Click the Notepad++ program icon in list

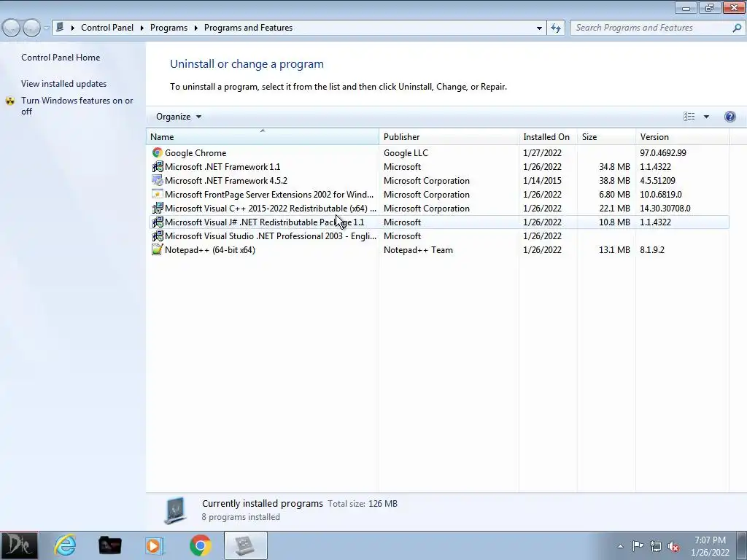158,249
